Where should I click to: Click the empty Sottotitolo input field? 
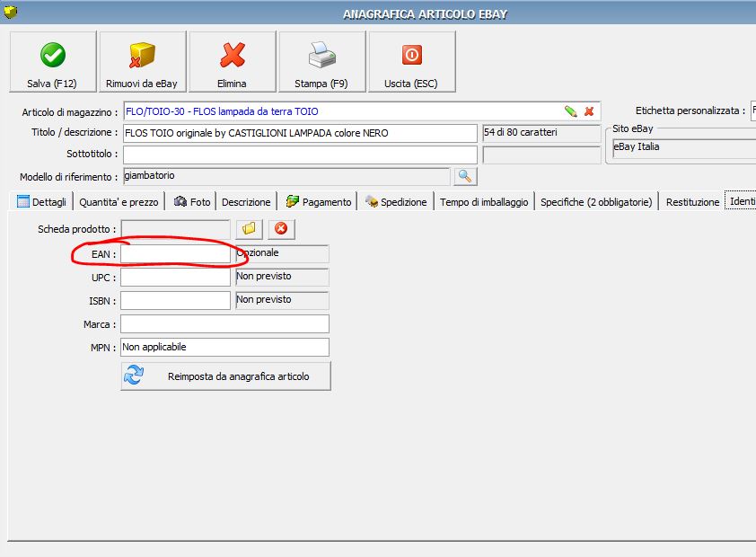(x=300, y=155)
